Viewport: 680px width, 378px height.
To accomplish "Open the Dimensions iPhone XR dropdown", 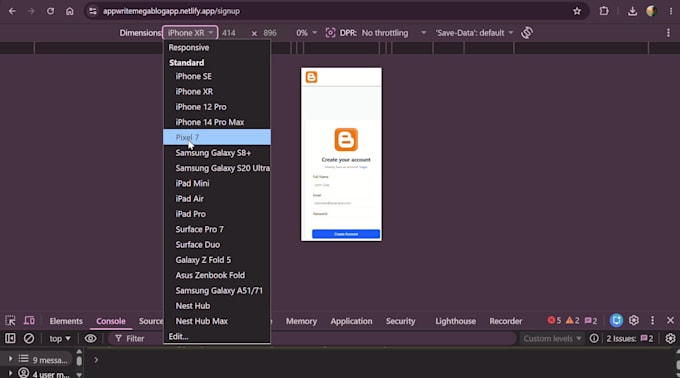I will [x=190, y=33].
